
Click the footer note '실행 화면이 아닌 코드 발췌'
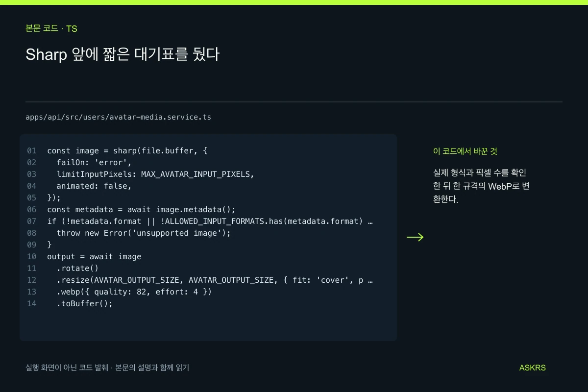click(x=107, y=367)
